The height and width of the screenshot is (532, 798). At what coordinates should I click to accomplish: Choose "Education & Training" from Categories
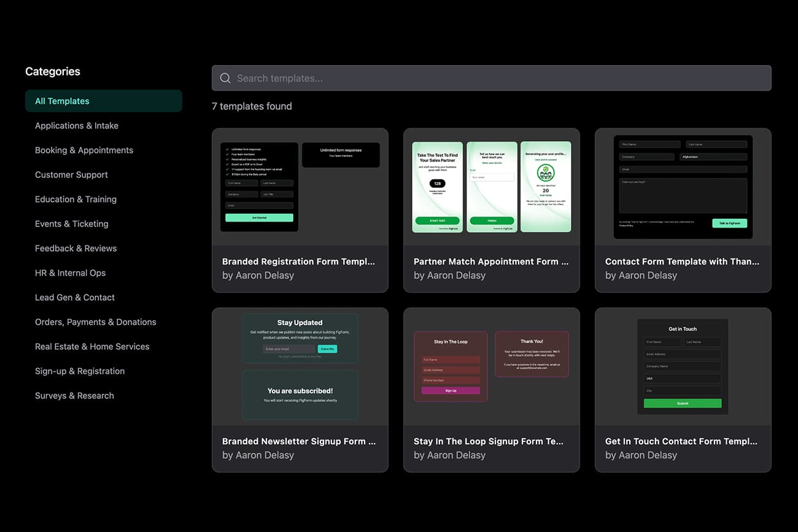(x=76, y=199)
